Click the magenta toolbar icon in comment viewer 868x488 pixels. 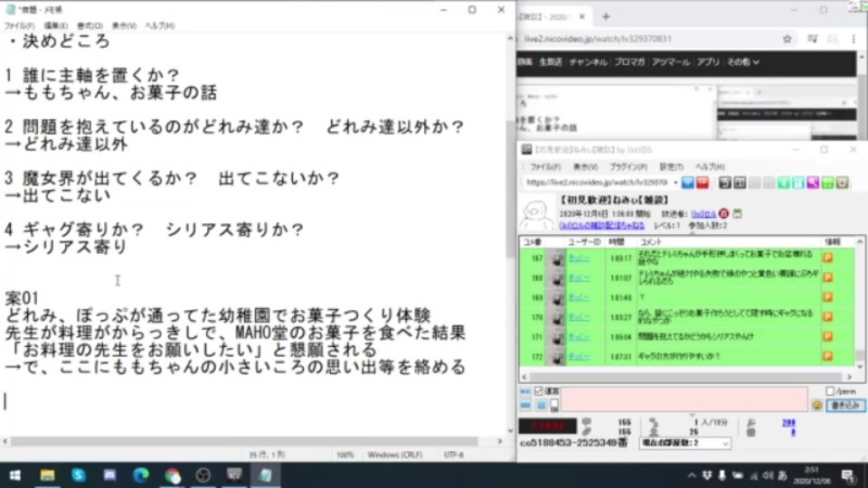pos(813,183)
